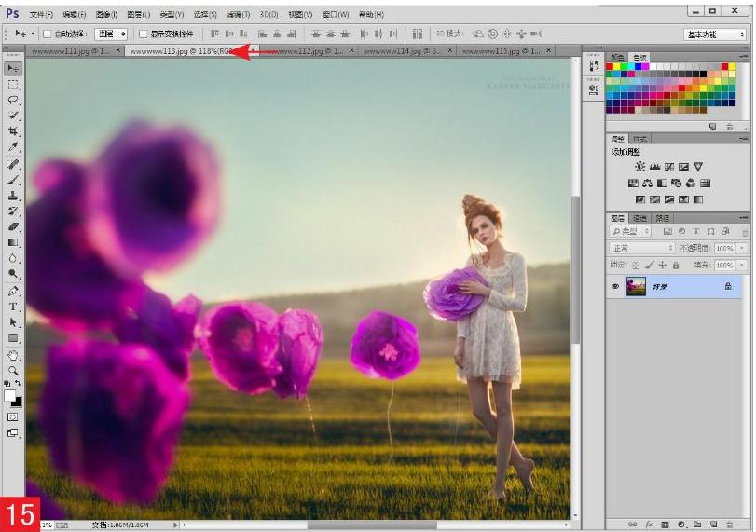Open the workspace switcher dropdown
Screen dimensions: 756x532
point(715,34)
